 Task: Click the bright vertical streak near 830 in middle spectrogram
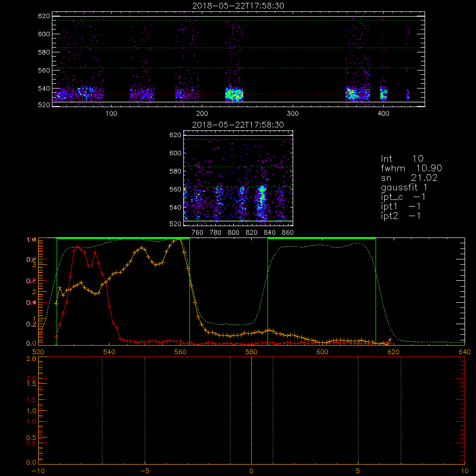pyautogui.click(x=261, y=202)
